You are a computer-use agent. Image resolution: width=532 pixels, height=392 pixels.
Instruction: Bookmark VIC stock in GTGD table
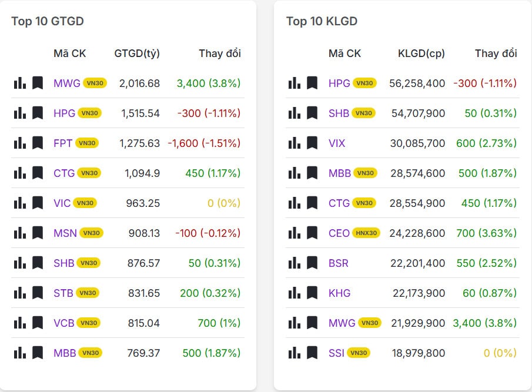tap(38, 203)
